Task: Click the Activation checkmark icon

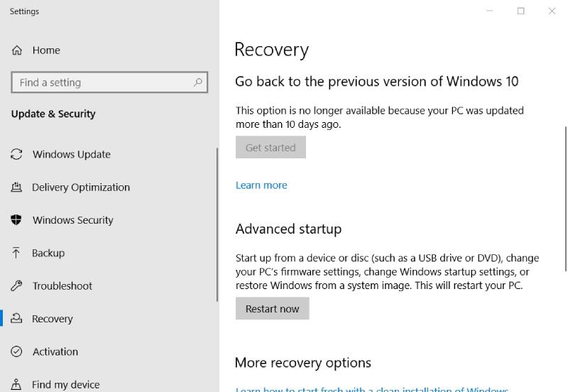Action: (16, 352)
